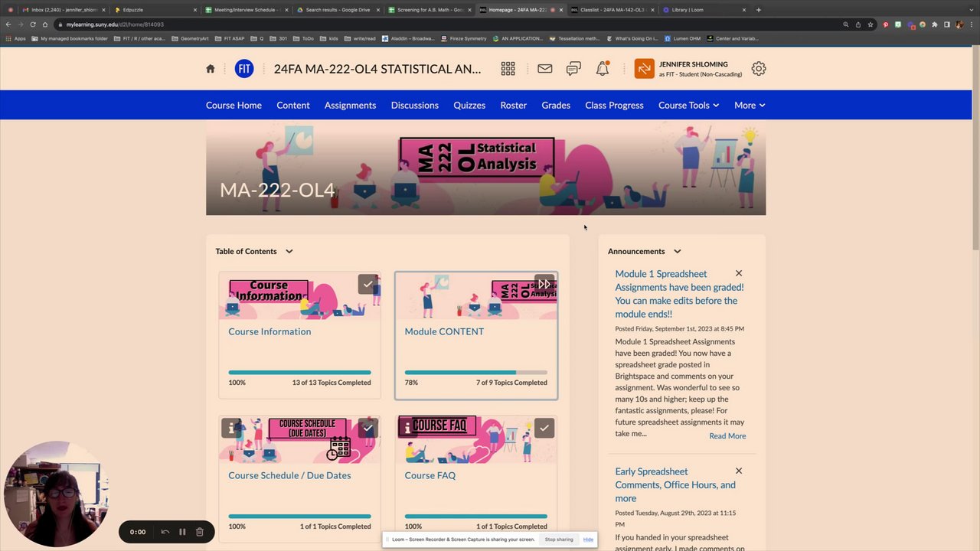Click the Course Schedule completed checkmark badge
This screenshot has width=980, height=551.
(x=367, y=428)
